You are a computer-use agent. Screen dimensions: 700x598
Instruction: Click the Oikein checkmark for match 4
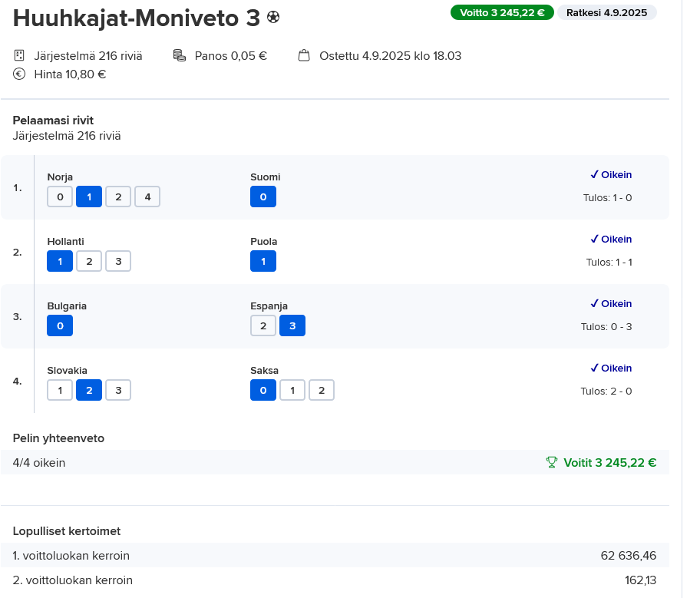tap(593, 368)
